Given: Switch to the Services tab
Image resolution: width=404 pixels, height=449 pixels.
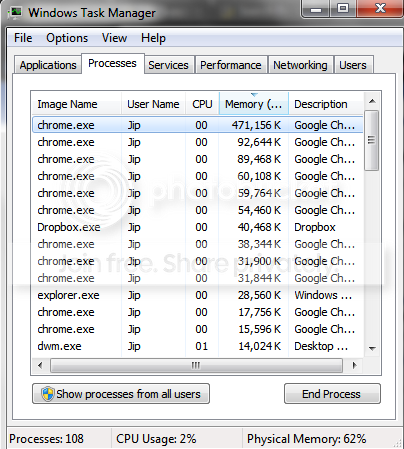Looking at the screenshot, I should pyautogui.click(x=168, y=65).
